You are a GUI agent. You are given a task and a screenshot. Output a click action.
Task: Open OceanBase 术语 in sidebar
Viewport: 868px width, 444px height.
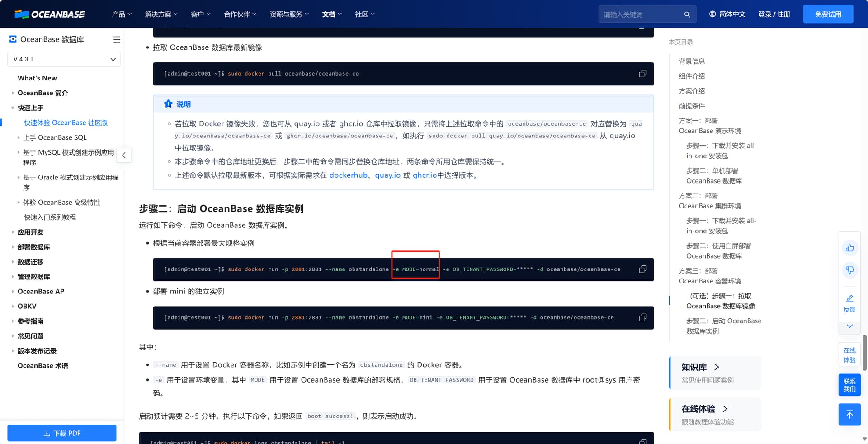(42, 366)
